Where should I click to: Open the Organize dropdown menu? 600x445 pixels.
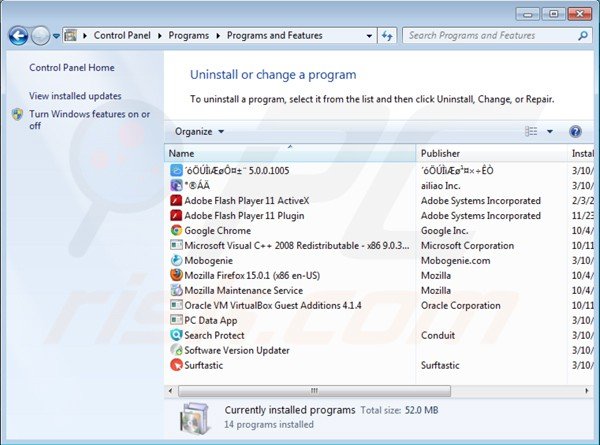click(x=199, y=132)
